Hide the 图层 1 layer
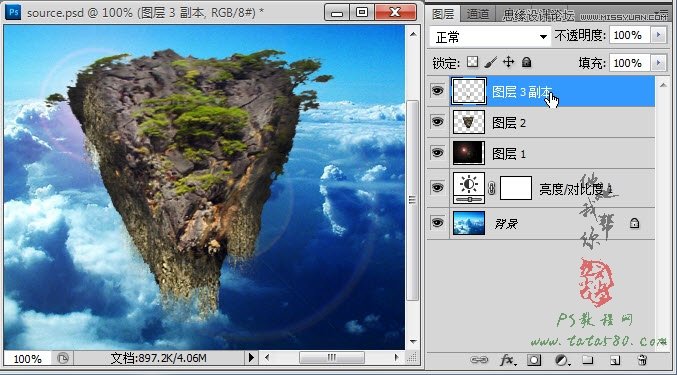The image size is (677, 375). pos(438,153)
